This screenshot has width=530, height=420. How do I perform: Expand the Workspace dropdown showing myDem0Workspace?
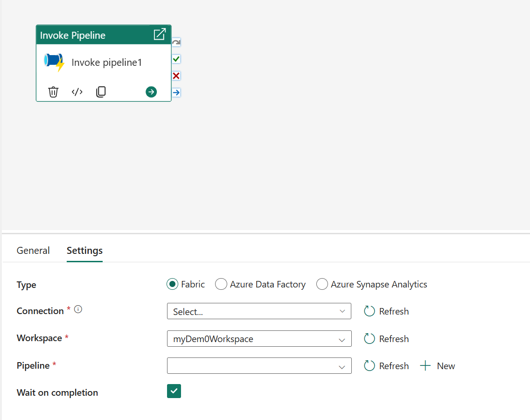tap(259, 339)
